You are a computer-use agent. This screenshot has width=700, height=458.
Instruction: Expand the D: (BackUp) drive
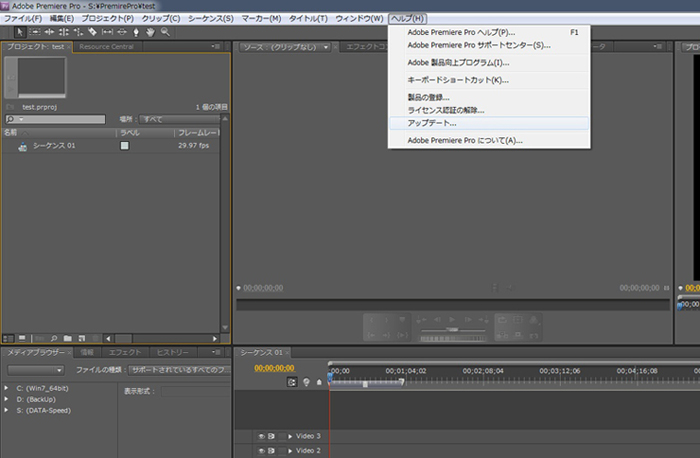click(6, 399)
